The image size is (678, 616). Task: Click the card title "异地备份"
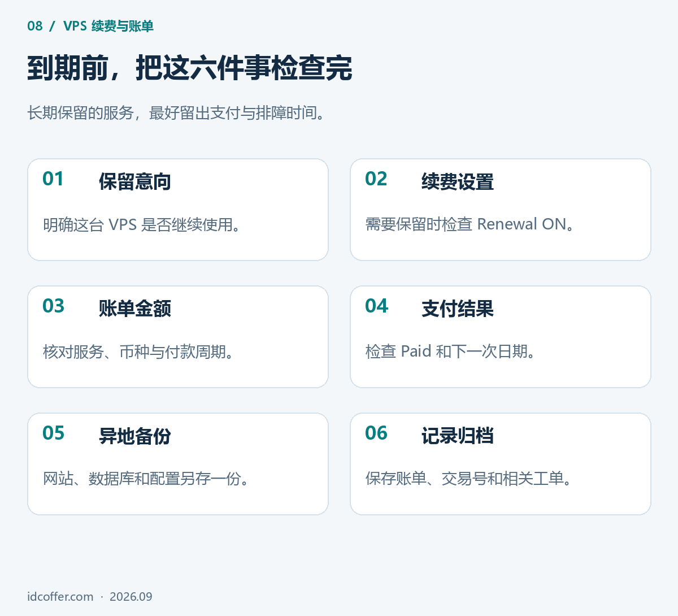(135, 436)
